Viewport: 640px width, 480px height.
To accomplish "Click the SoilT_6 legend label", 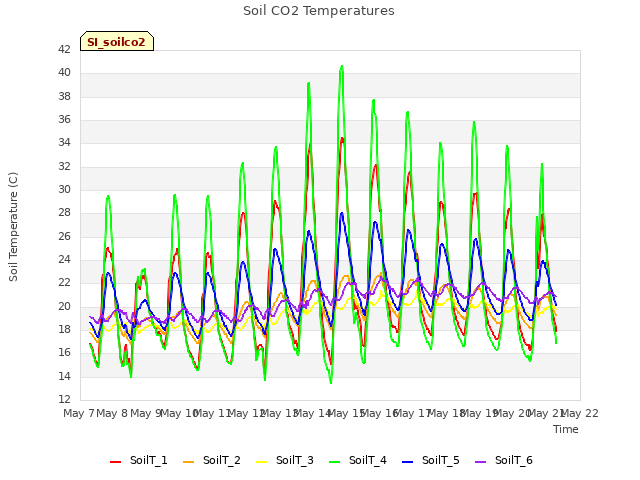I will (x=514, y=460).
